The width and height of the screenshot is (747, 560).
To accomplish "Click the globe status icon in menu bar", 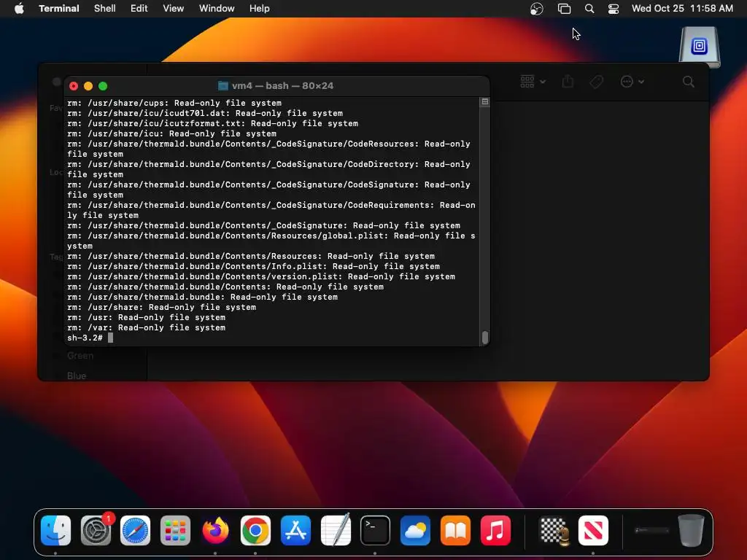I will click(536, 9).
